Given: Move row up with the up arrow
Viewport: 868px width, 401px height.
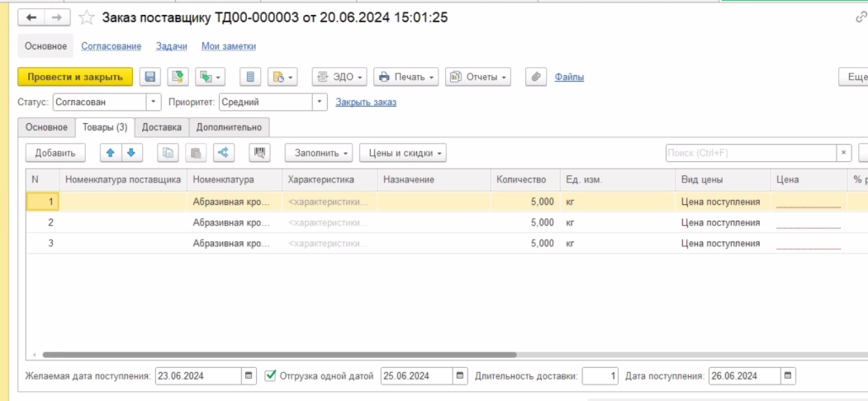Looking at the screenshot, I should tap(111, 153).
